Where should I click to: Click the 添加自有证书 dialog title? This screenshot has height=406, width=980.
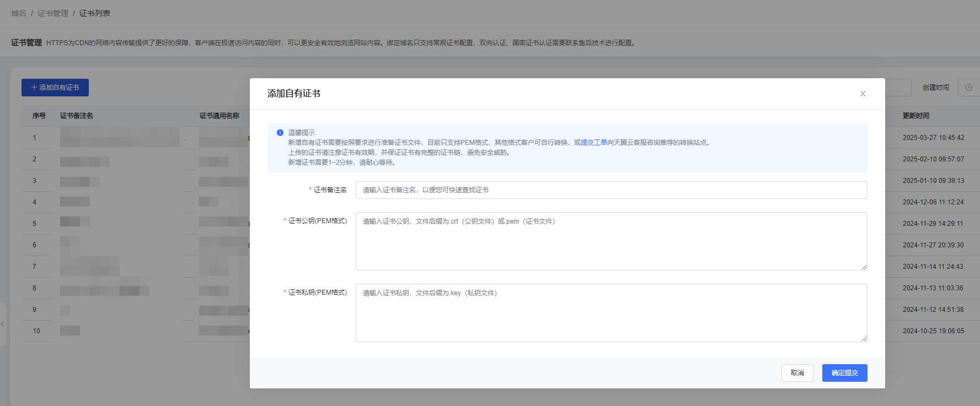pos(294,94)
